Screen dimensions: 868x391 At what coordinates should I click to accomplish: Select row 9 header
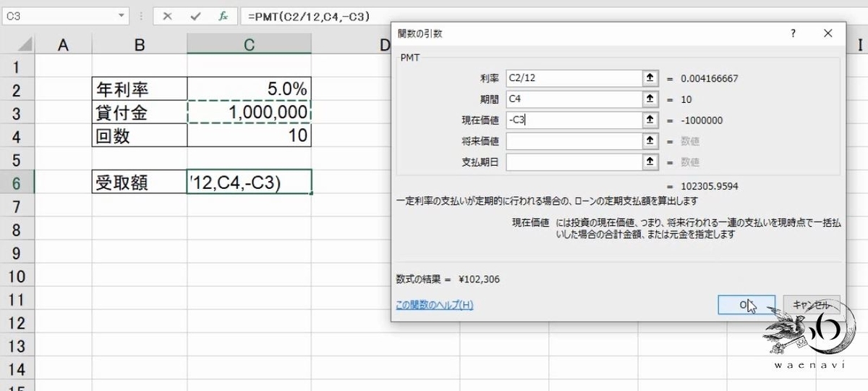(x=17, y=253)
